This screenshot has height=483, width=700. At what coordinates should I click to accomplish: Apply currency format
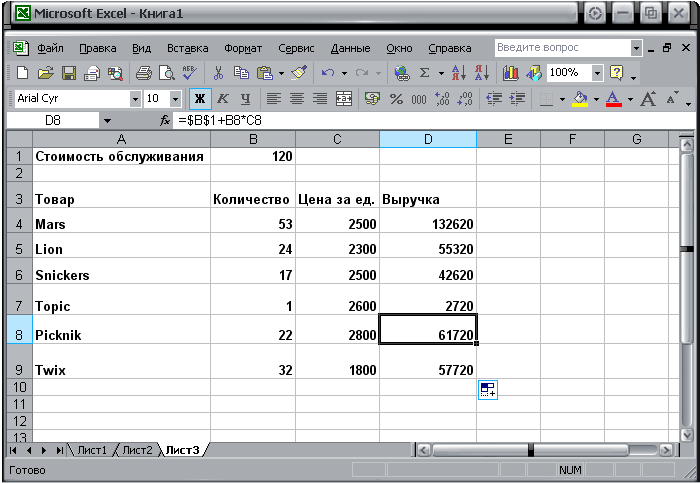(372, 99)
